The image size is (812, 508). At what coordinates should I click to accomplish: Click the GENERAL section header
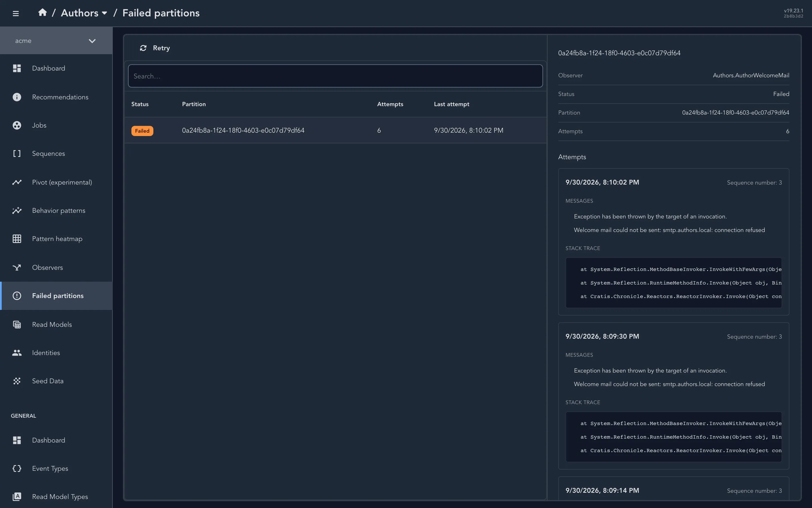point(23,416)
